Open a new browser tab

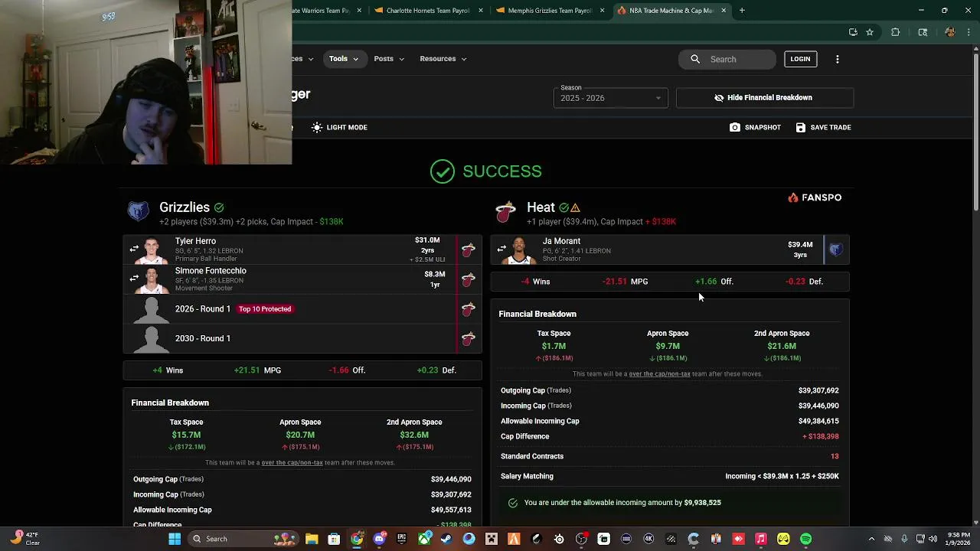[x=742, y=11]
